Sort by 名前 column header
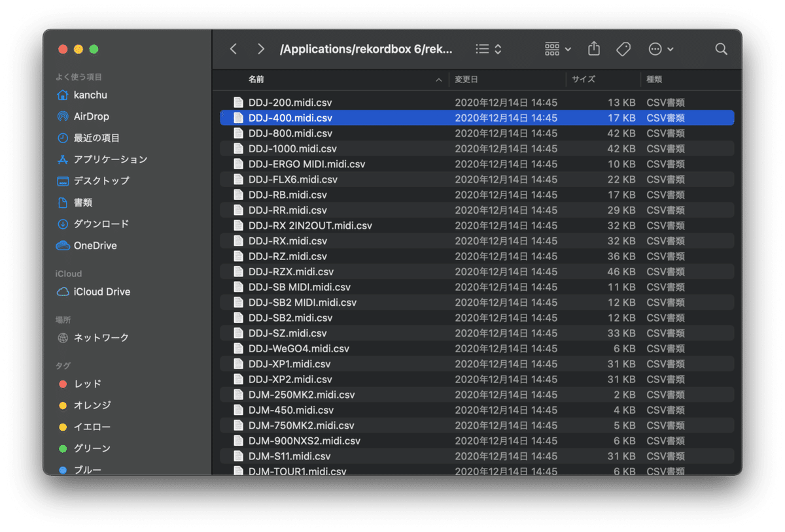785x532 pixels. click(256, 79)
